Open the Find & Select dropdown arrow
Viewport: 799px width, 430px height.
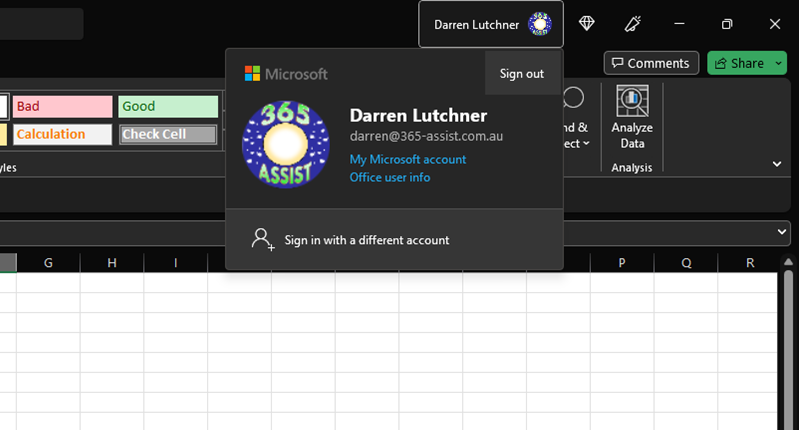click(x=586, y=144)
